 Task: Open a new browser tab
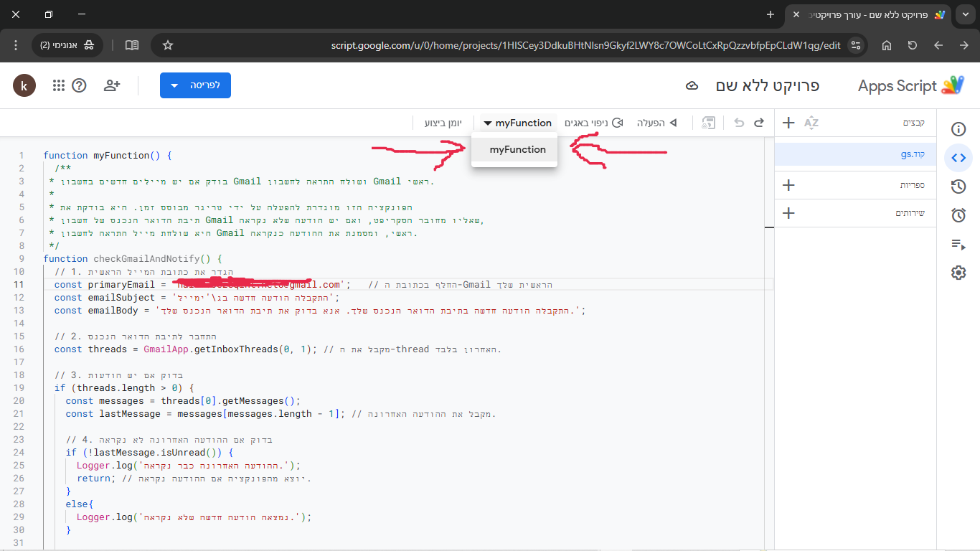click(771, 14)
